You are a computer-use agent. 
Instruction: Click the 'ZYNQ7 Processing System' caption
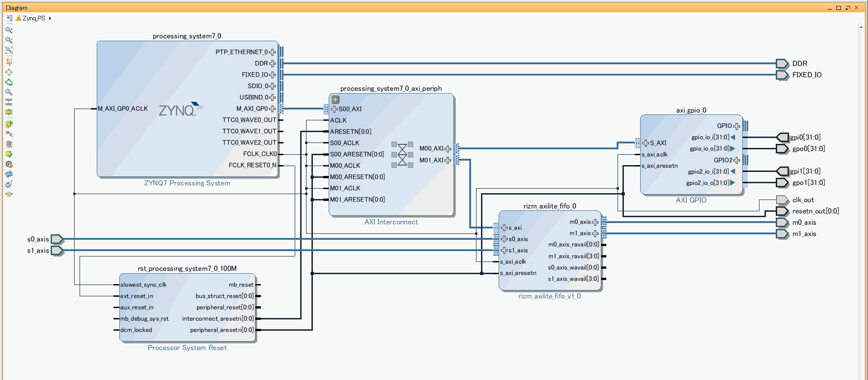click(x=187, y=183)
